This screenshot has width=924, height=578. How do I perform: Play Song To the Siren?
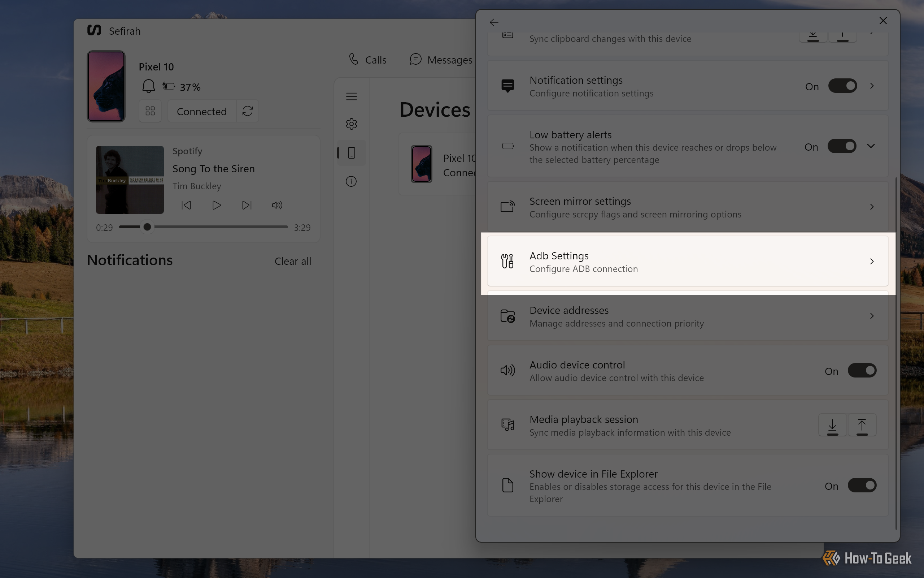point(217,205)
